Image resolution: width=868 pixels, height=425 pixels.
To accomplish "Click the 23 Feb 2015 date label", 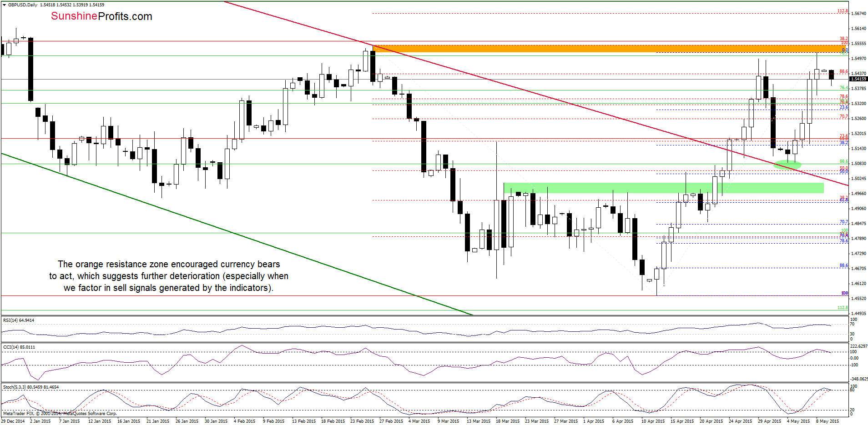I will point(362,421).
